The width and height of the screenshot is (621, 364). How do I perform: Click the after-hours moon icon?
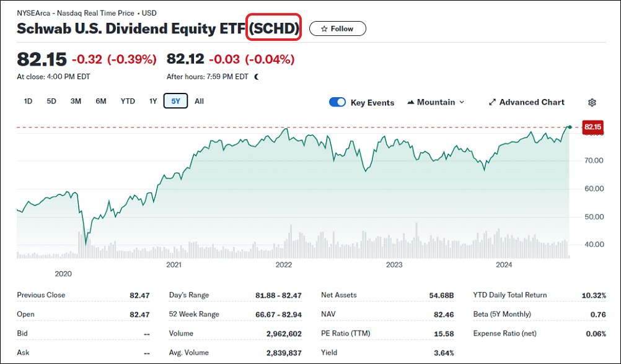click(x=257, y=77)
